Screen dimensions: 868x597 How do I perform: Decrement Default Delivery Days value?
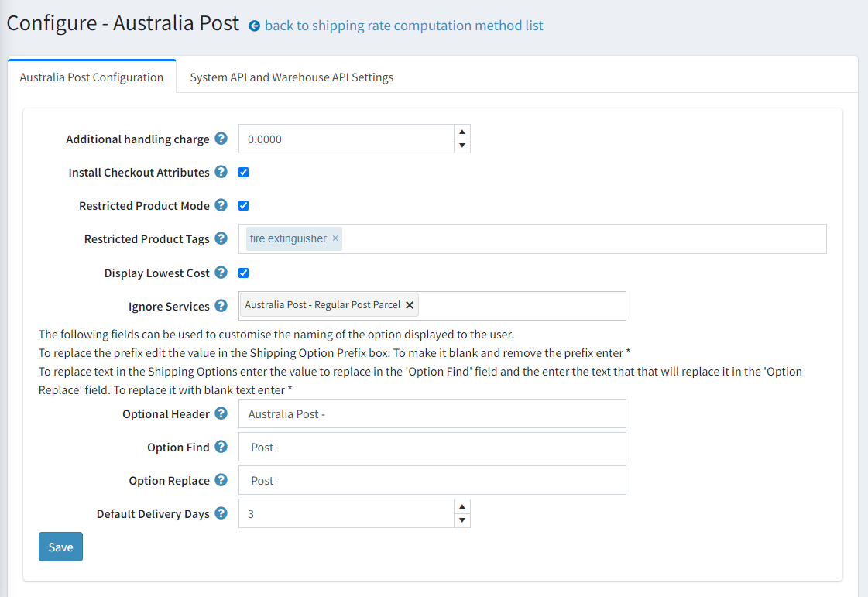pyautogui.click(x=462, y=520)
